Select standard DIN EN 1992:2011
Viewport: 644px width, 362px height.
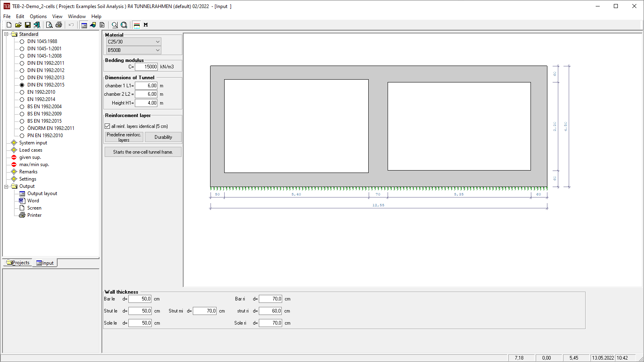pyautogui.click(x=22, y=63)
